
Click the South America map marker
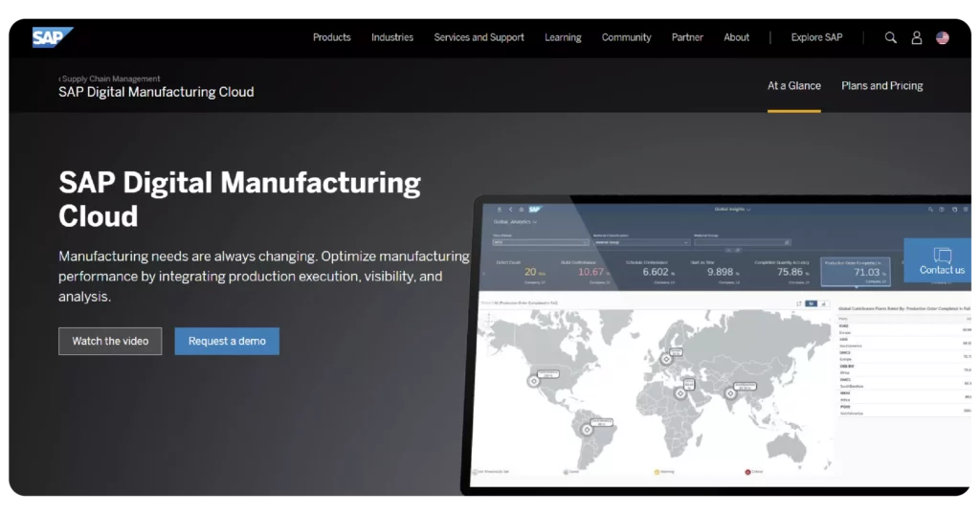pos(587,430)
